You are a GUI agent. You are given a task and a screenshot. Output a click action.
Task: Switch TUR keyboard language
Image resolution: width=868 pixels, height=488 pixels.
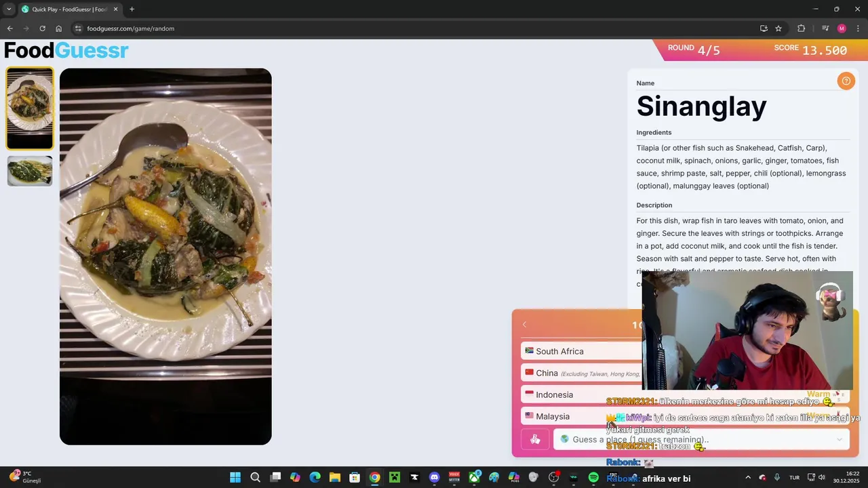(x=794, y=477)
